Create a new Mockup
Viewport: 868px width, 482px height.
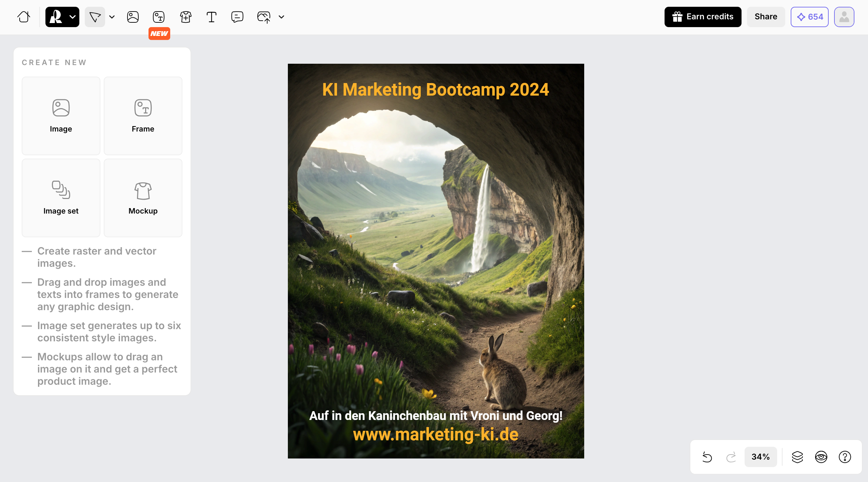pos(143,198)
